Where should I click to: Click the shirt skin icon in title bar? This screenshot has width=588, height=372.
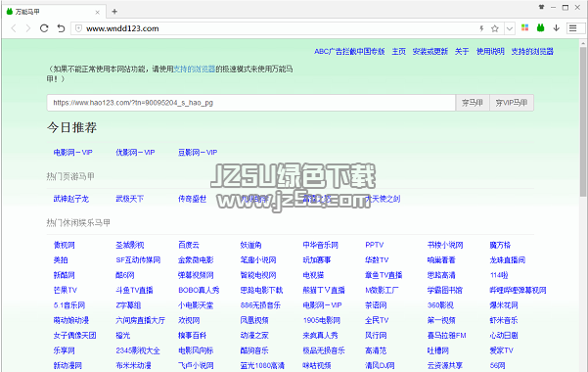click(541, 7)
